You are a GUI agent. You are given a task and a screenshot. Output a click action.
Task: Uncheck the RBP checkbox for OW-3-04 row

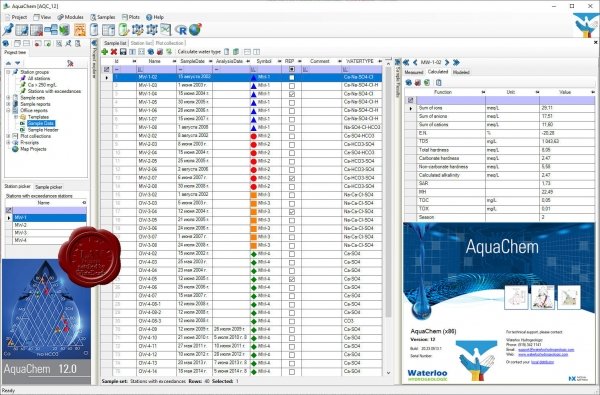pos(292,212)
